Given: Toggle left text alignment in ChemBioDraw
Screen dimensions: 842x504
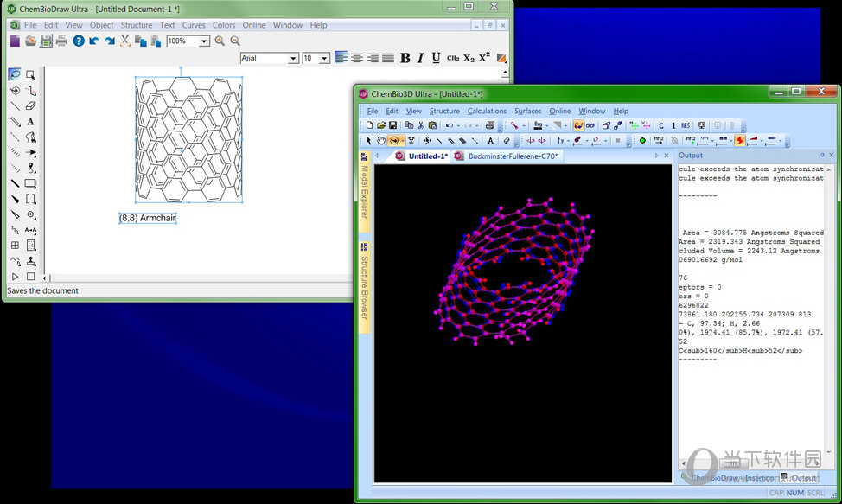Looking at the screenshot, I should tap(341, 57).
